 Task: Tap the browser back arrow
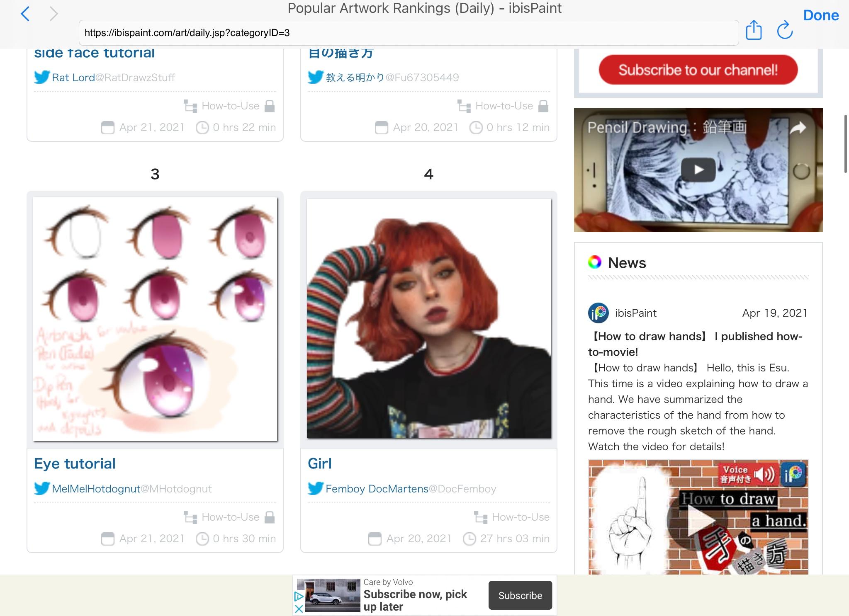pyautogui.click(x=25, y=14)
